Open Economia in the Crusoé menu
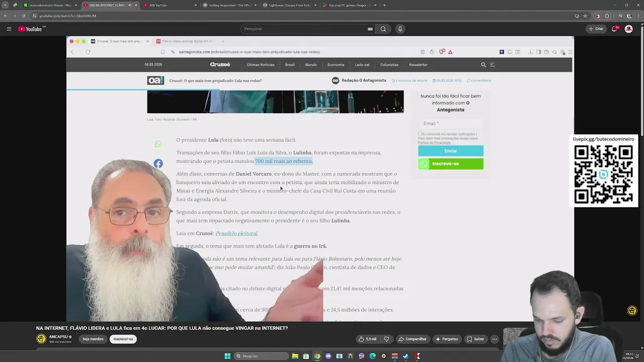 (x=336, y=65)
